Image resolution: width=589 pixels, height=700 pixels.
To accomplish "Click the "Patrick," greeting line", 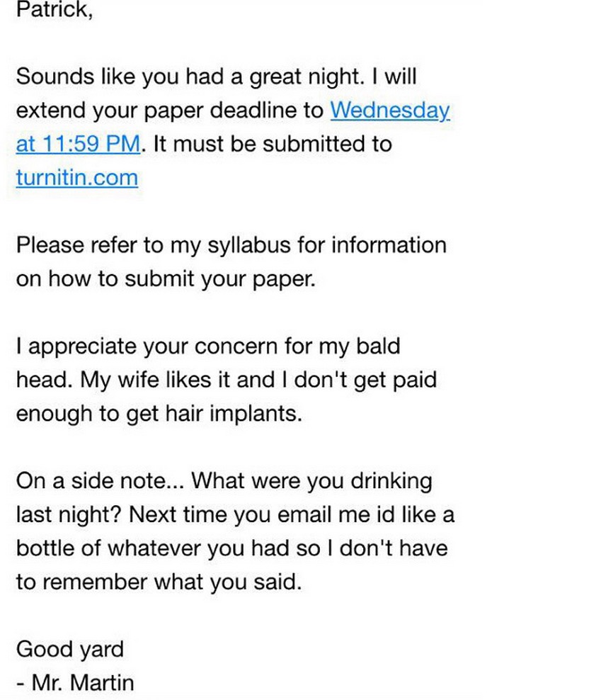I will (x=54, y=11).
